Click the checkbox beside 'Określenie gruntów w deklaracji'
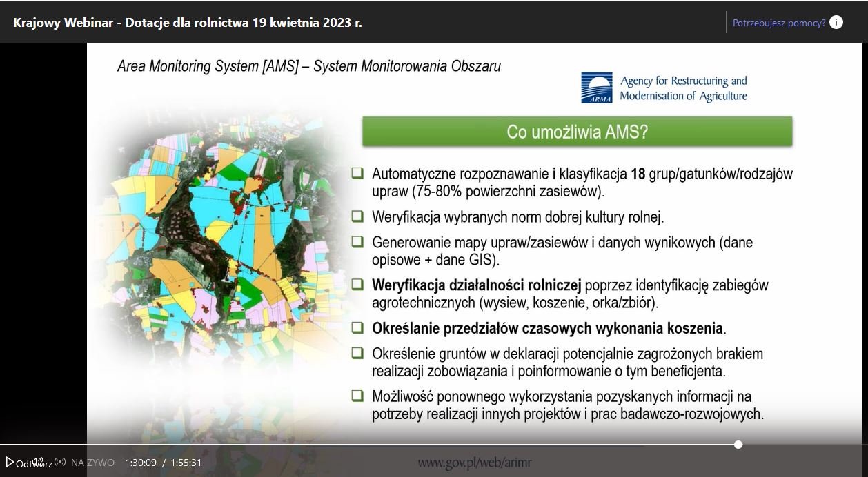Viewport: 868px width, 477px height. [357, 353]
